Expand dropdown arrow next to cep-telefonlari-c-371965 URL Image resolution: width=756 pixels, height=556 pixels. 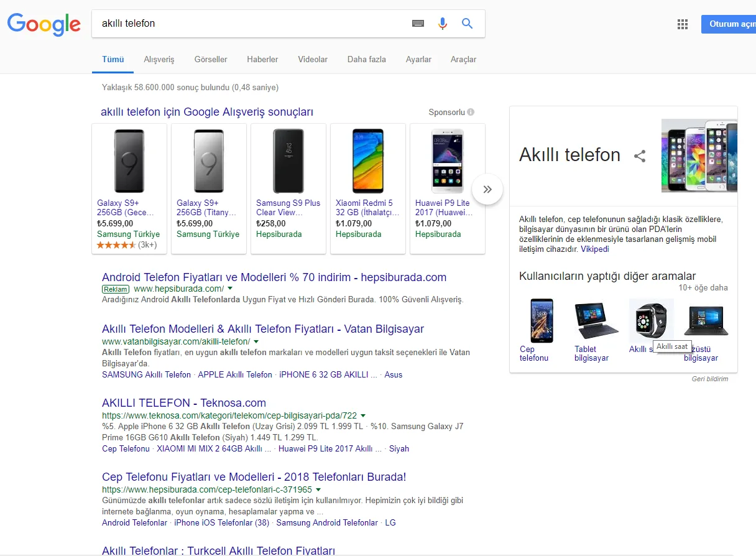318,489
